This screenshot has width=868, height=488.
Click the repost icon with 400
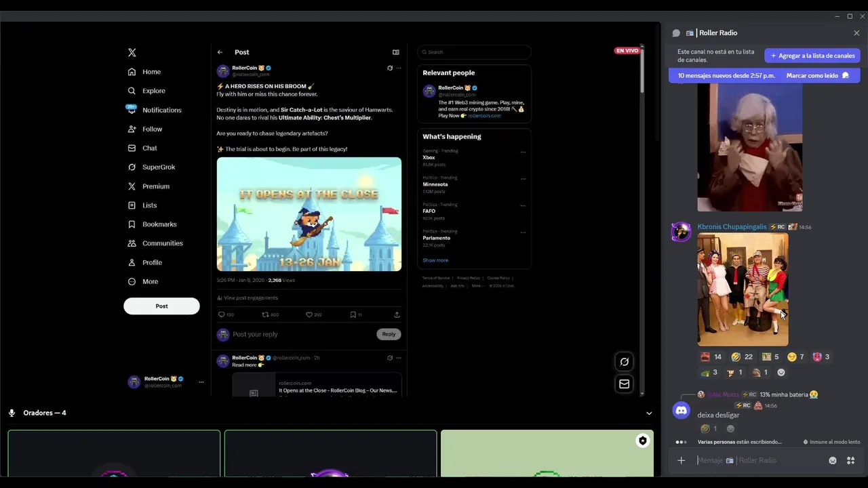point(271,314)
